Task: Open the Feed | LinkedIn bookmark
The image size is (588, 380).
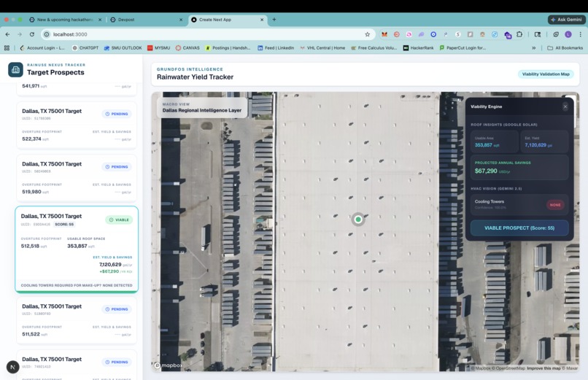Action: point(276,48)
